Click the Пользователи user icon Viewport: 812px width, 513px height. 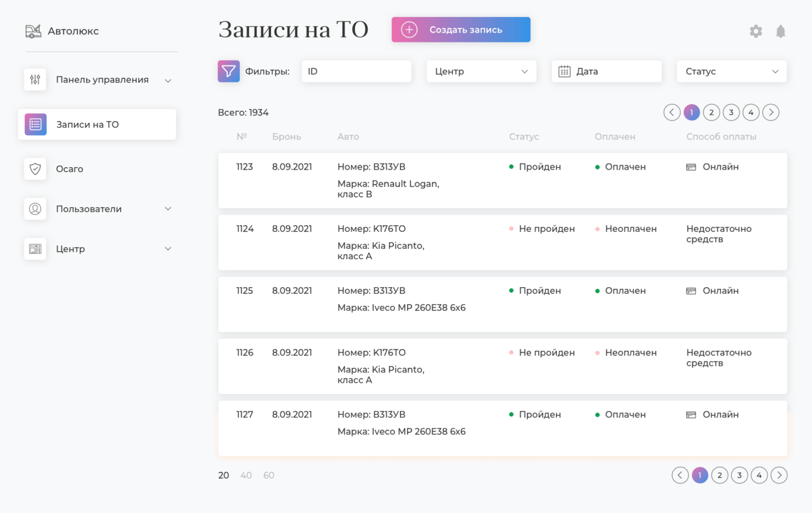click(x=35, y=209)
